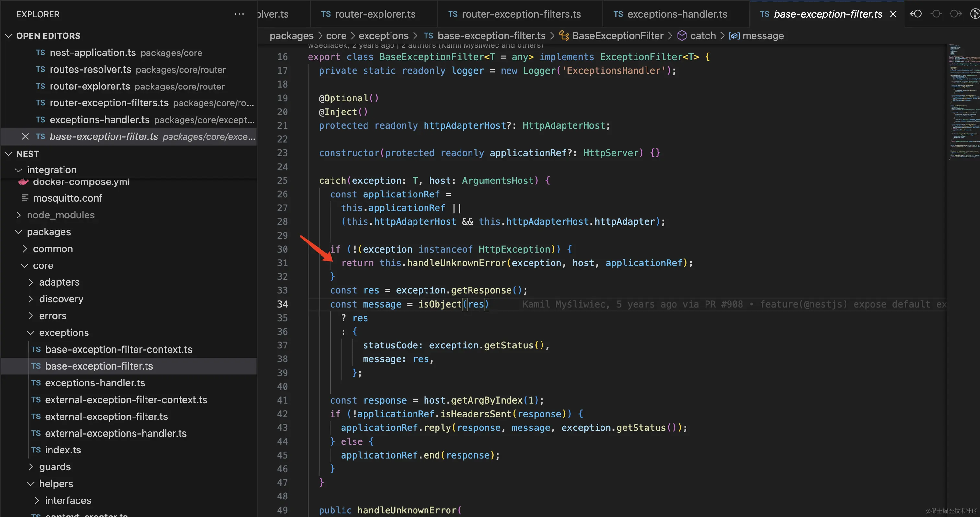Screen dimensions: 980x517
Task: Click the authors CodeLens above line 16
Action: [x=425, y=46]
